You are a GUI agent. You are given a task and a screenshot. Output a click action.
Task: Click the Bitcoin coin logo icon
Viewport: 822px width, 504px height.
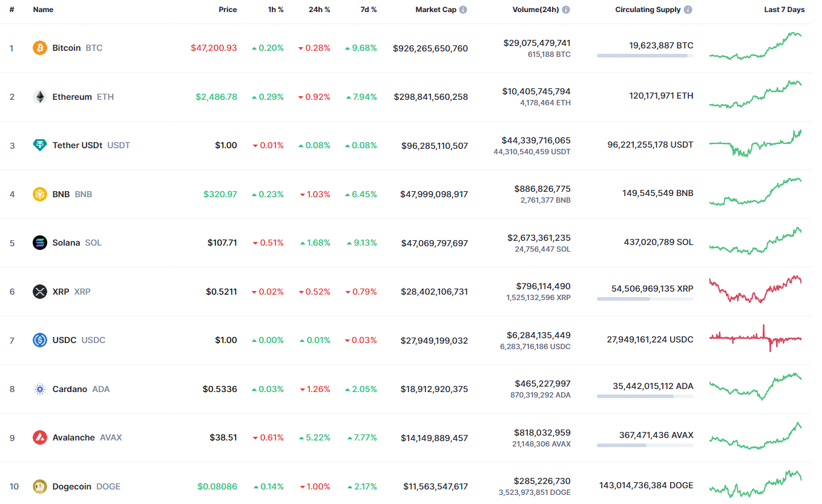pos(40,48)
